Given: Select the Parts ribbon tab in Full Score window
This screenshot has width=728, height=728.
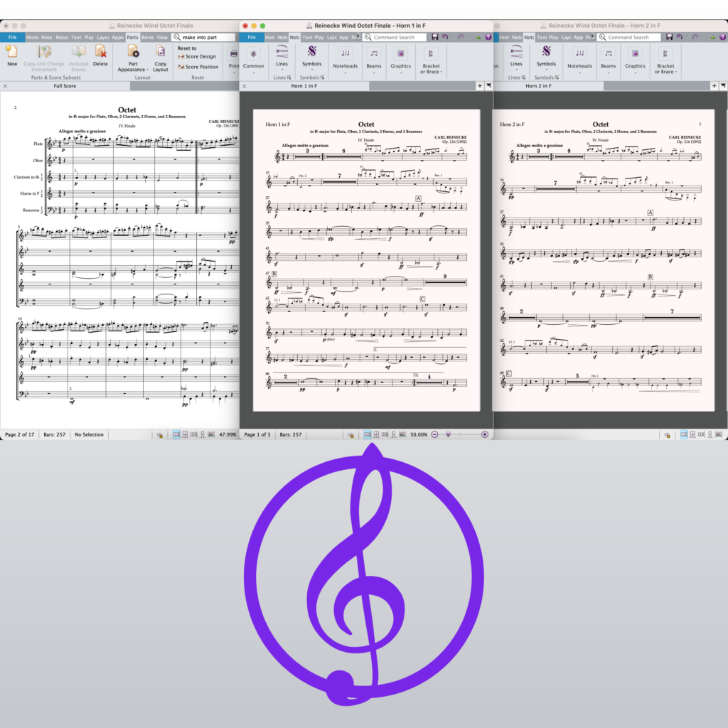Looking at the screenshot, I should pos(132,37).
